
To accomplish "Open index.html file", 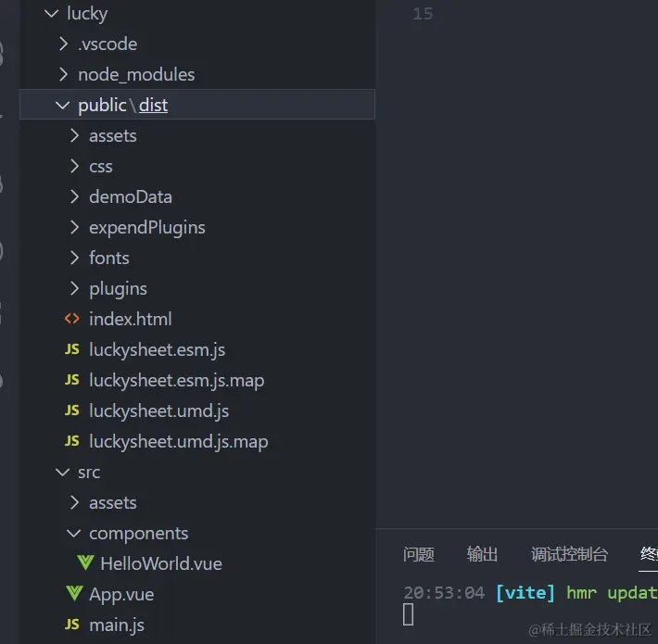I will coord(131,320).
